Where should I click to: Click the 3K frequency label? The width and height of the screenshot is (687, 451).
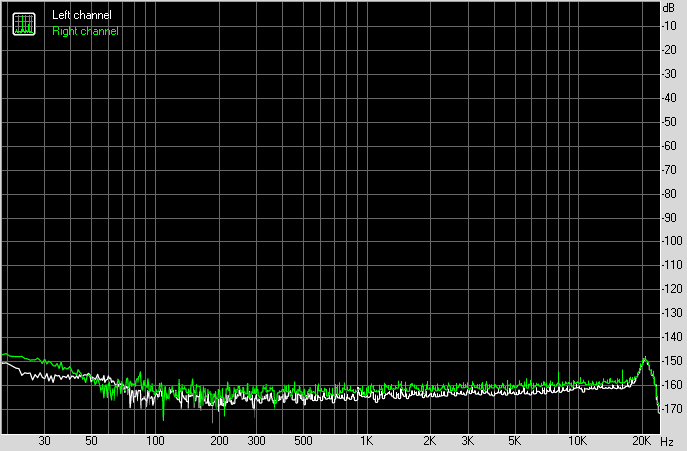[467, 441]
